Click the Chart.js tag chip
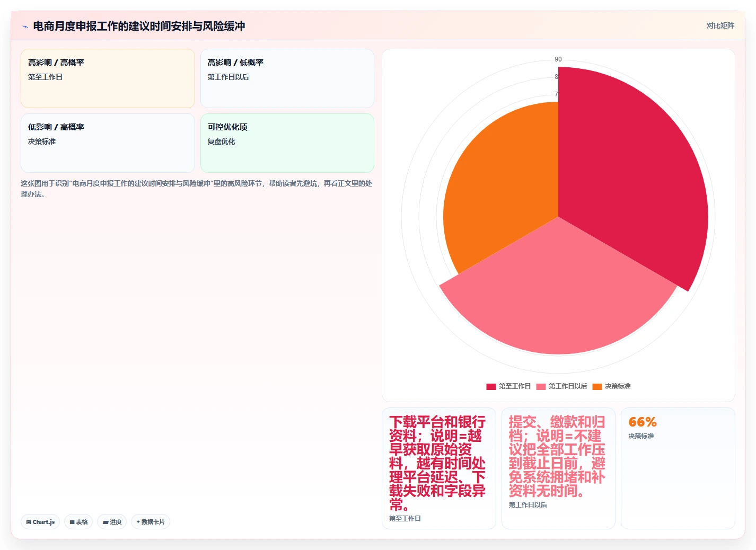 pyautogui.click(x=40, y=522)
